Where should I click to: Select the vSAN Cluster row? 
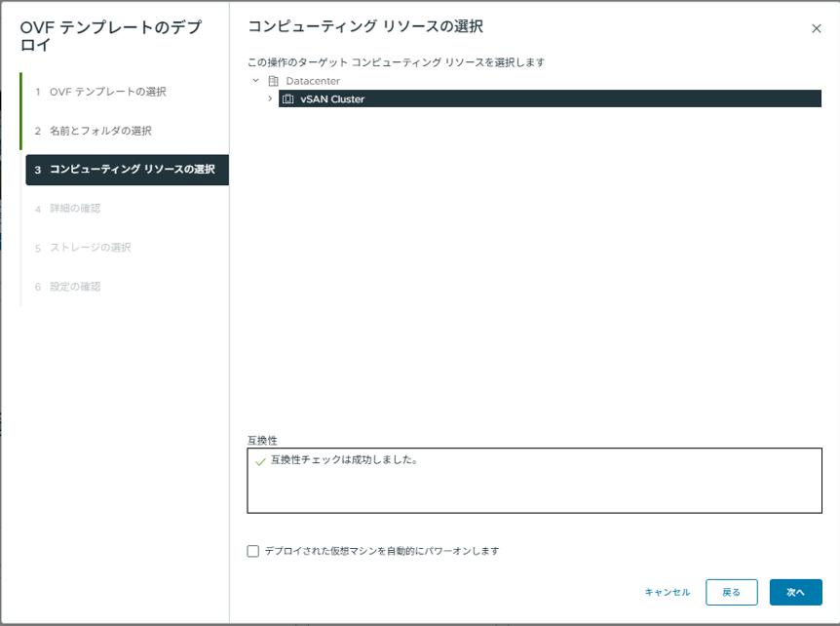[x=550, y=98]
